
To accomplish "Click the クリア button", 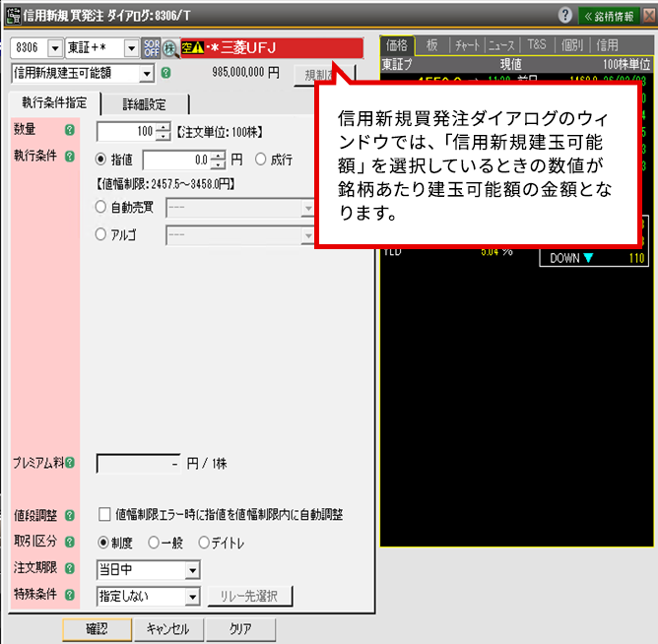I will [240, 629].
